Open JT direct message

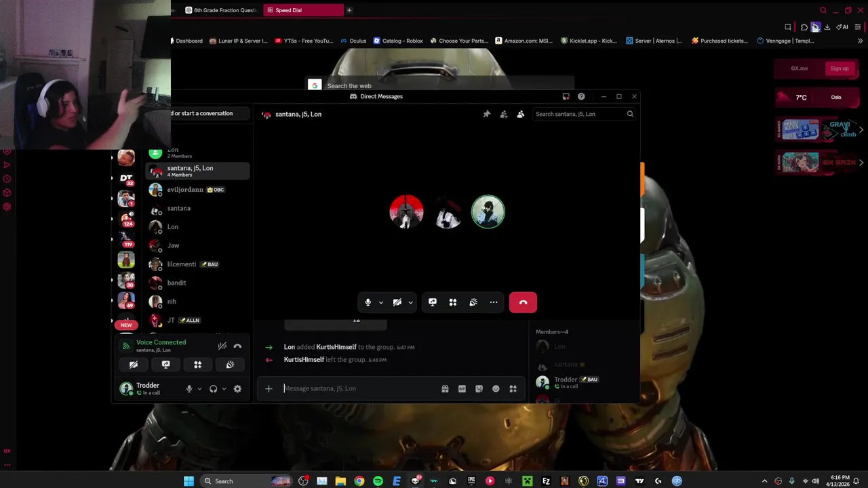pos(197,320)
